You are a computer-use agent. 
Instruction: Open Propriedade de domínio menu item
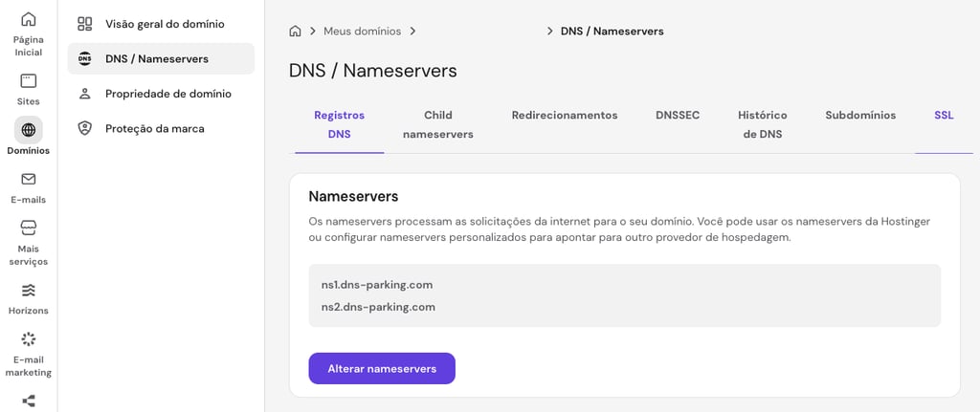(x=161, y=94)
